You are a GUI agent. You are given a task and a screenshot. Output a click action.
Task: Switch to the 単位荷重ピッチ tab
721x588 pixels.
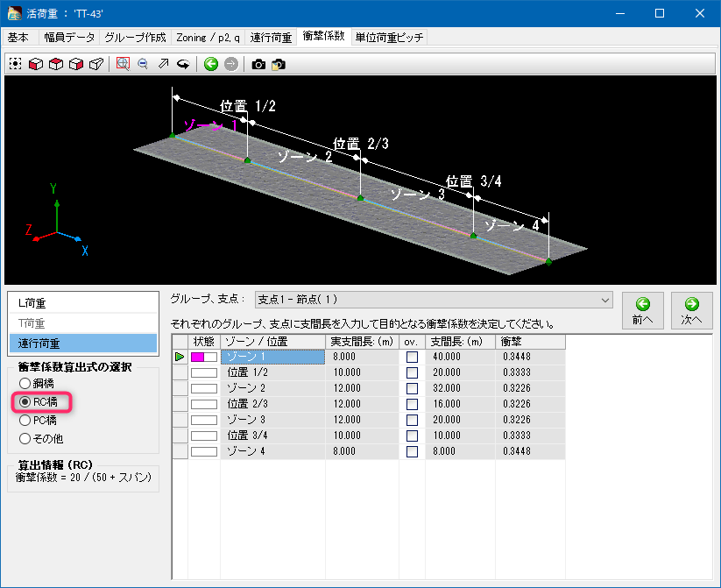[390, 38]
